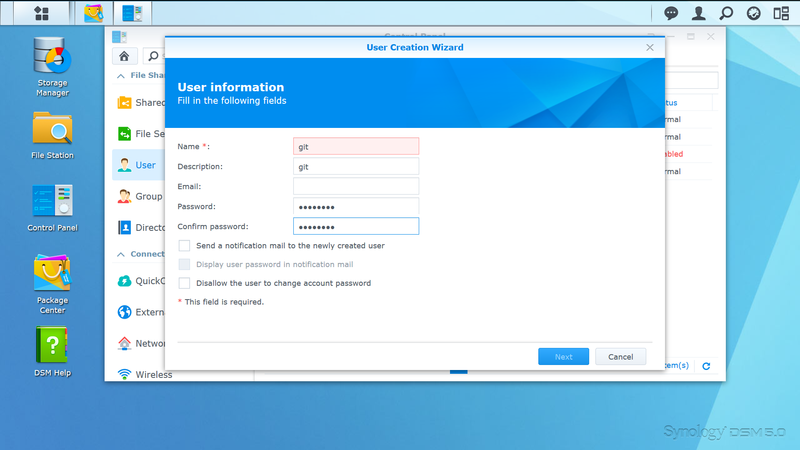The image size is (800, 450).
Task: Open the widgets pilot view icon
Action: pos(781,13)
